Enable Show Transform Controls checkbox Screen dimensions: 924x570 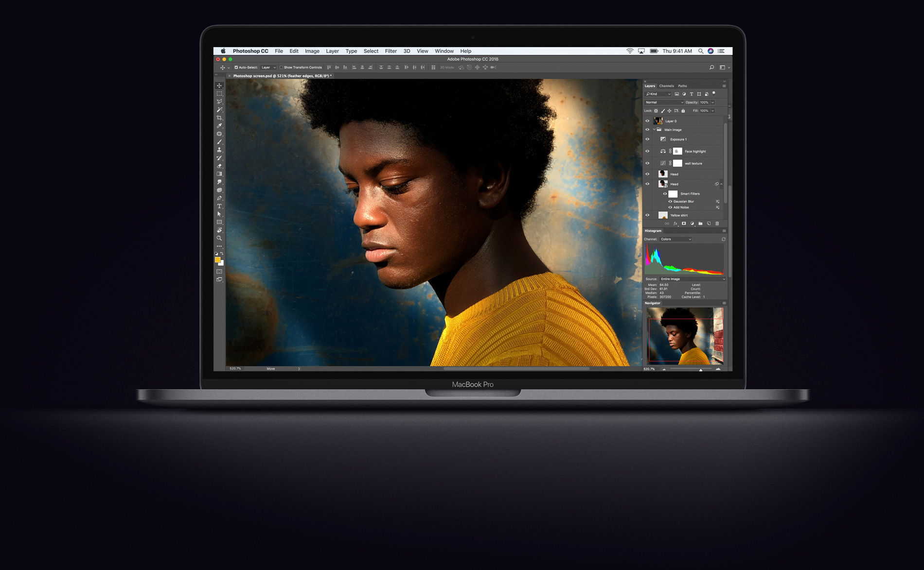click(282, 68)
